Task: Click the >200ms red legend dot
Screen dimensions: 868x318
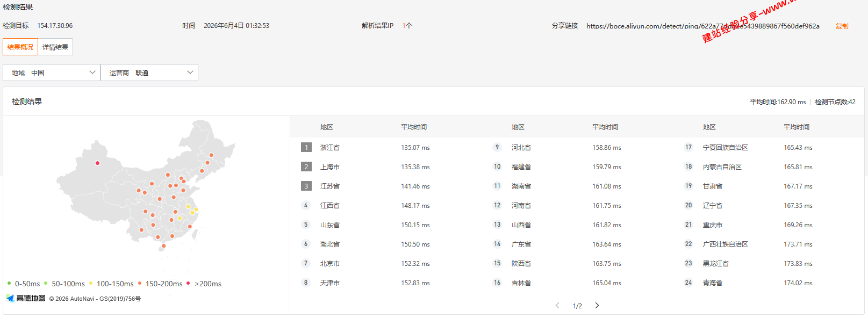Action: (x=188, y=283)
